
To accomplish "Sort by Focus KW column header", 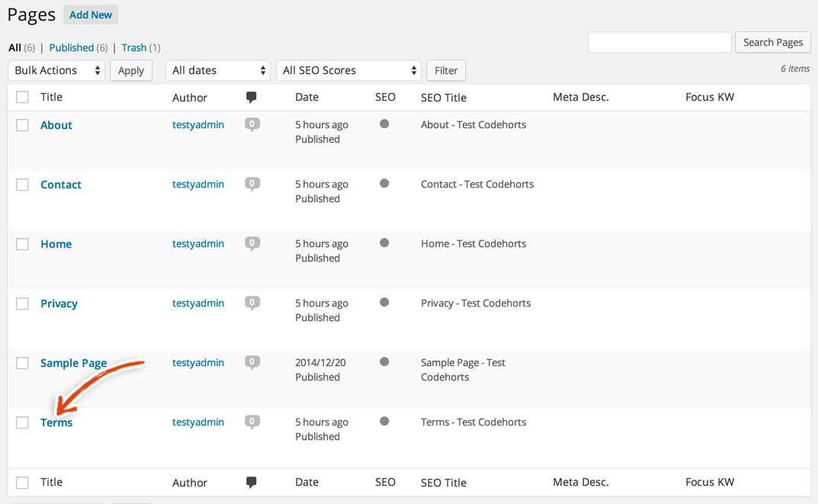I will point(710,97).
